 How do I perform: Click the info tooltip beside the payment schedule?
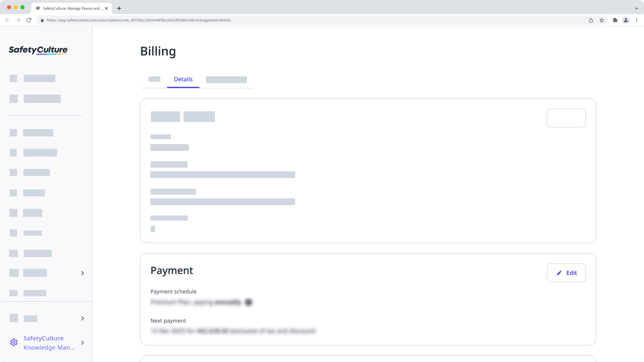(x=248, y=302)
